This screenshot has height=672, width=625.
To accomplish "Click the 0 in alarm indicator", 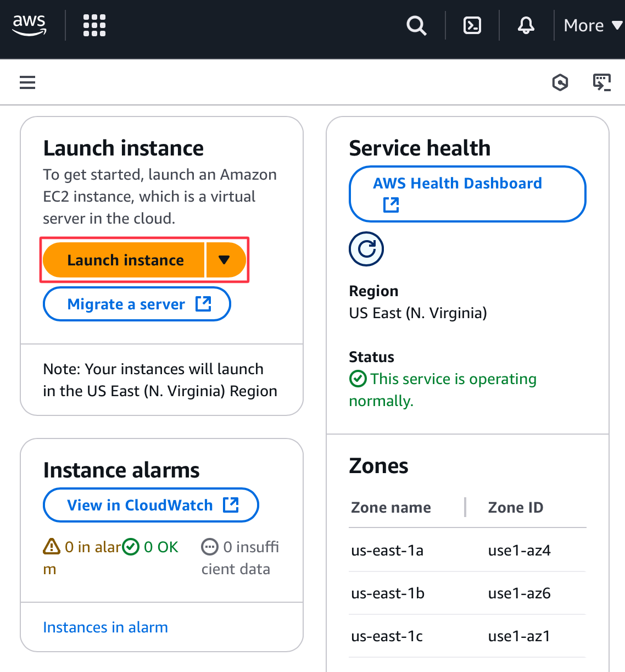I will pos(82,558).
